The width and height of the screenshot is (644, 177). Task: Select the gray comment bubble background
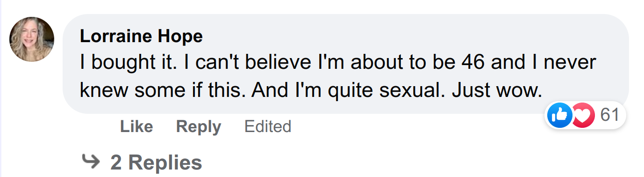coord(345,64)
